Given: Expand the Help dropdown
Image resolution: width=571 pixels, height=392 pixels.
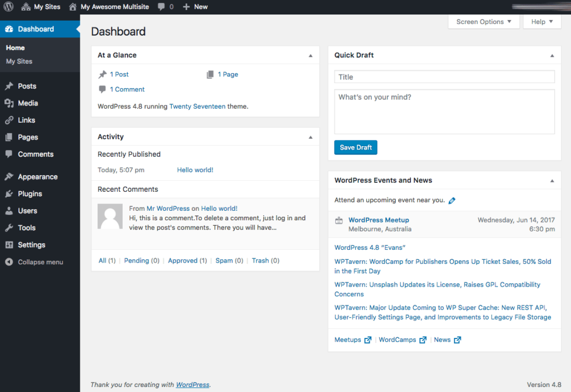Looking at the screenshot, I should point(541,21).
